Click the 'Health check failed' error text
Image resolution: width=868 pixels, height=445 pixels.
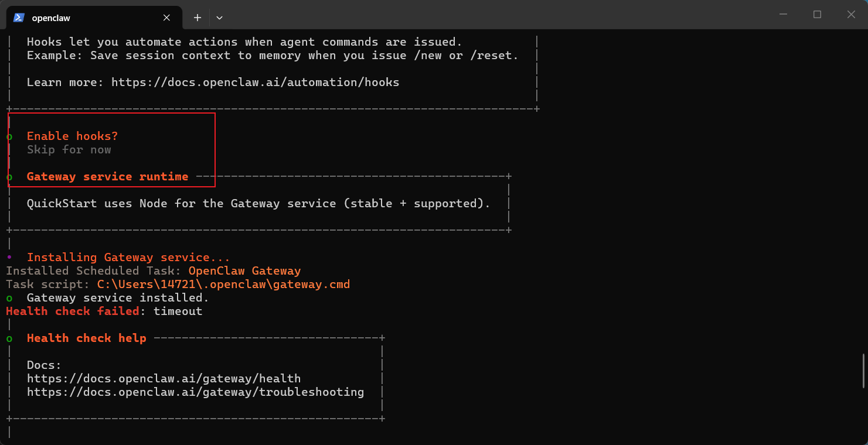[x=73, y=311]
